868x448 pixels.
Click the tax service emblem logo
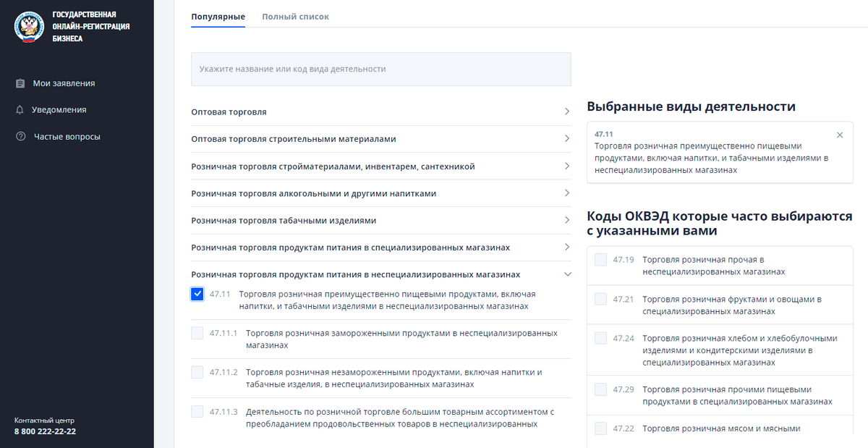30,26
